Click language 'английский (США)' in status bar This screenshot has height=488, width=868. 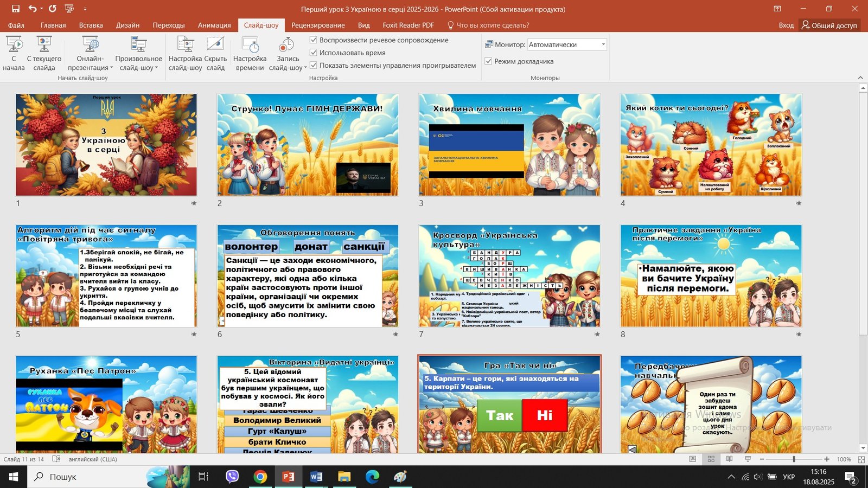point(93,459)
